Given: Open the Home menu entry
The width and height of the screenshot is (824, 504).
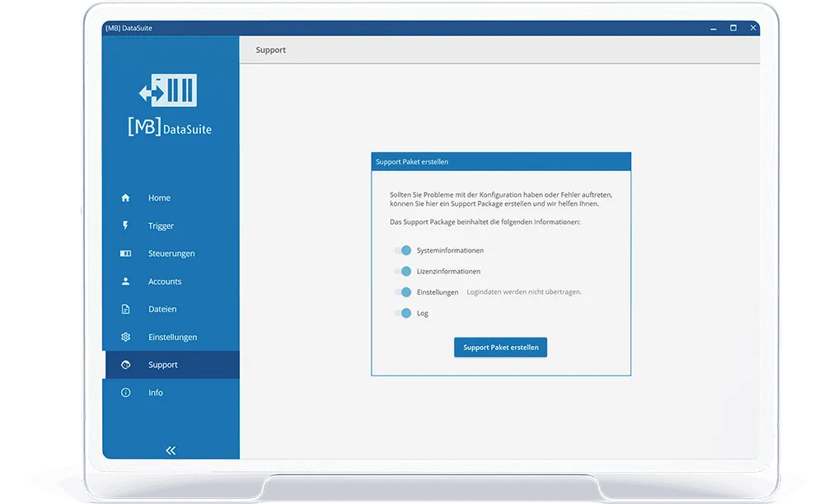Looking at the screenshot, I should (x=171, y=198).
